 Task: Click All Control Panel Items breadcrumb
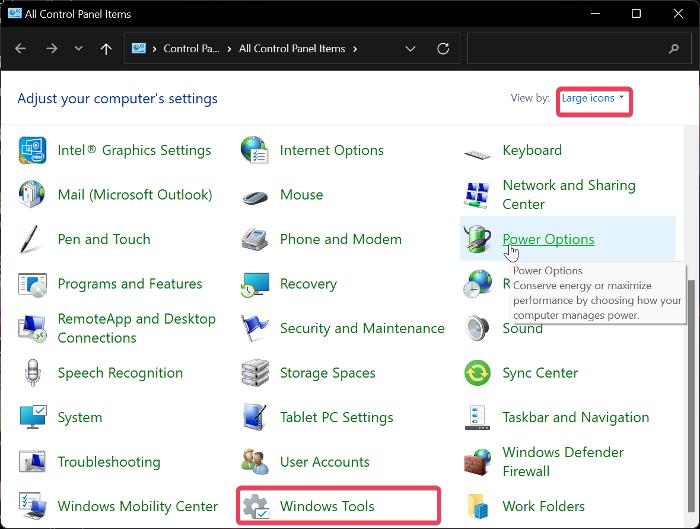292,49
